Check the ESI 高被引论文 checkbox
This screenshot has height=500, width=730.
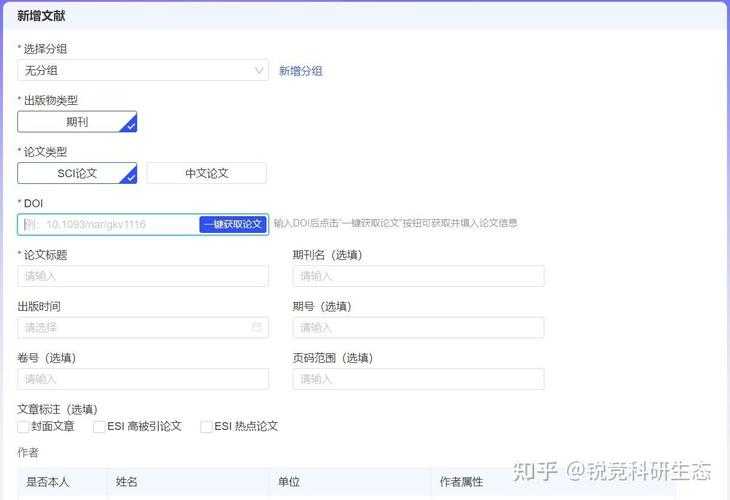pyautogui.click(x=99, y=426)
